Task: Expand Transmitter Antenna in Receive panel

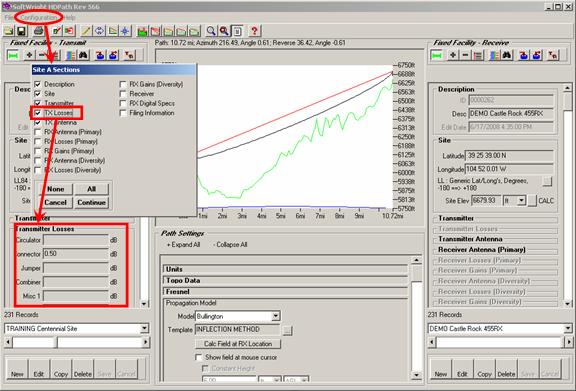Action: click(x=495, y=239)
